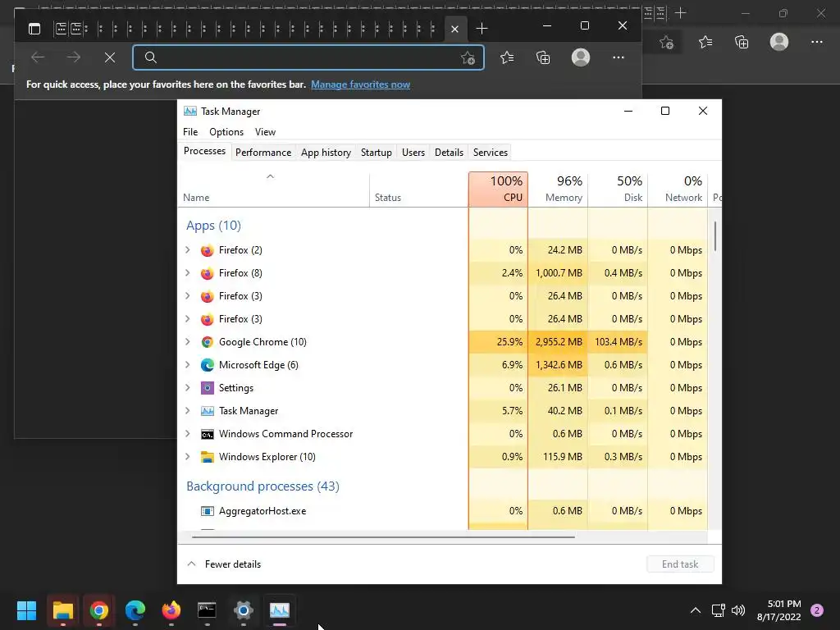Switch to the Users tab

click(413, 152)
